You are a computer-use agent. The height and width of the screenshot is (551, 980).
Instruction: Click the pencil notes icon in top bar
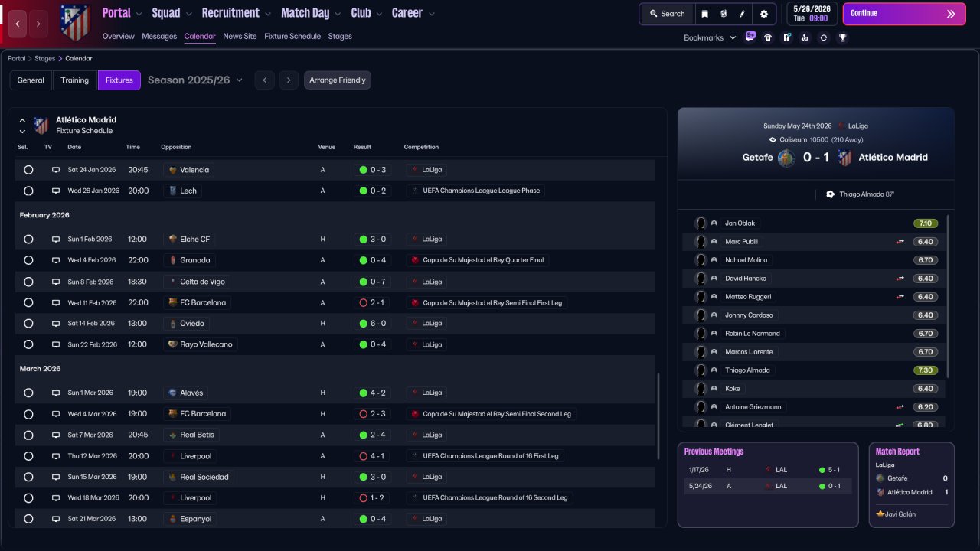(742, 14)
